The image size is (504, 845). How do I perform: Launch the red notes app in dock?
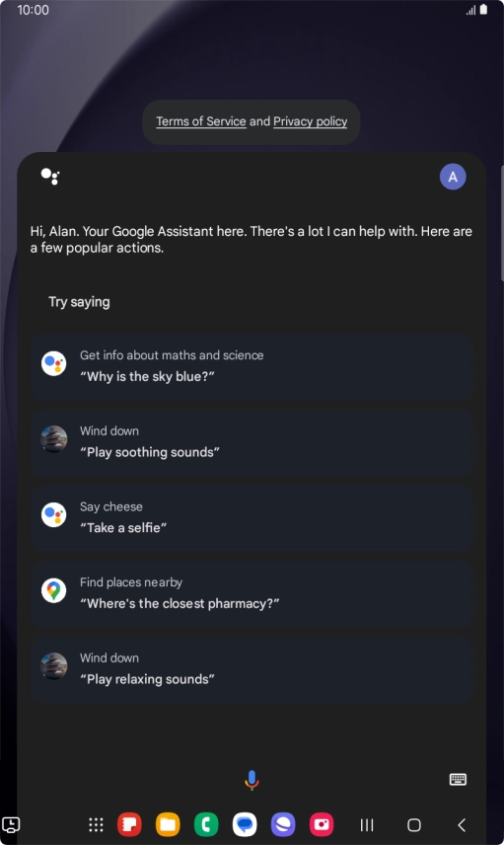pos(129,824)
